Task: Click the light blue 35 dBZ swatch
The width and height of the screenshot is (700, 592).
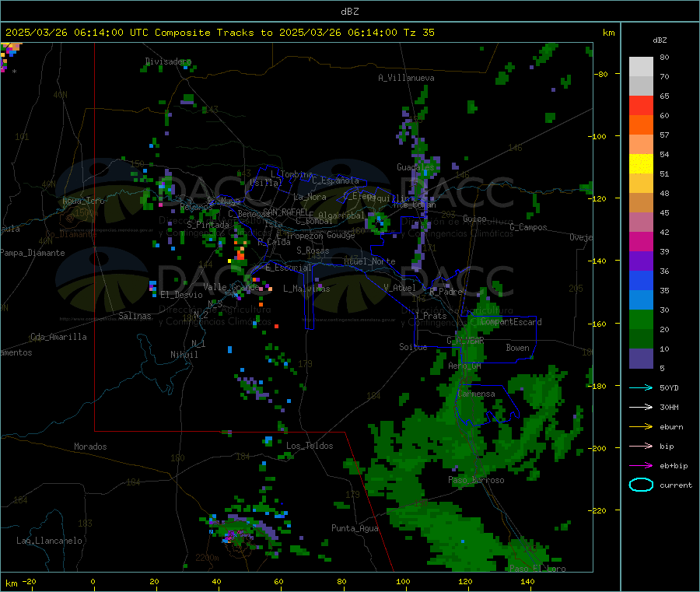Action: pos(641,300)
